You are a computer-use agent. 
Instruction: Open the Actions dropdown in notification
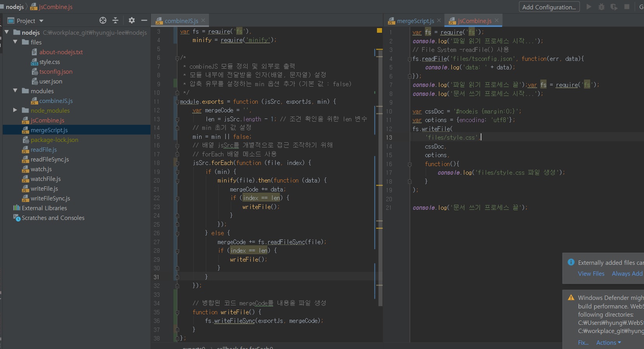tap(608, 343)
